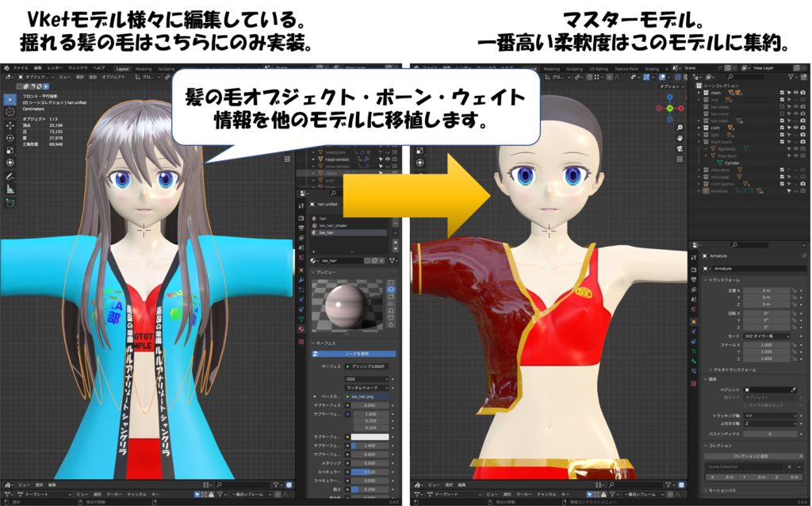Click eyedropper icon in ペアレント field
This screenshot has height=506, width=812.
pos(793,389)
